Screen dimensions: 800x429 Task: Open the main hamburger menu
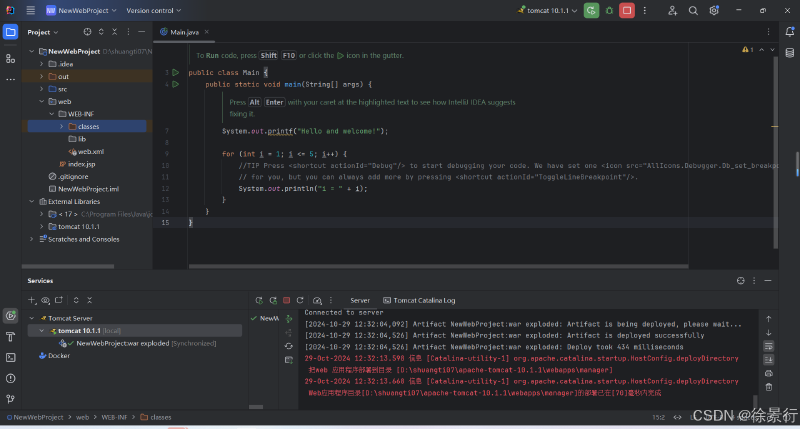point(31,10)
